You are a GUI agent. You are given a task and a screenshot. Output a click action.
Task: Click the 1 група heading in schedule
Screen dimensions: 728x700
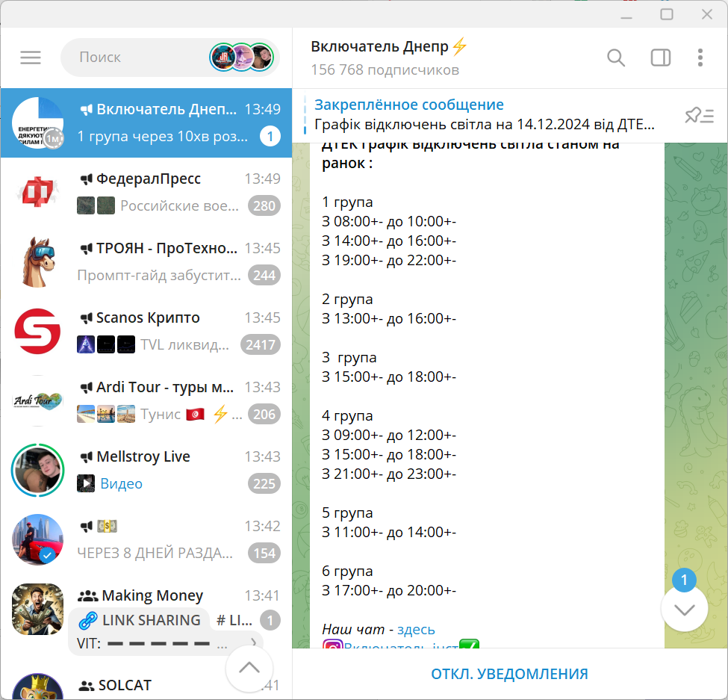pos(347,202)
